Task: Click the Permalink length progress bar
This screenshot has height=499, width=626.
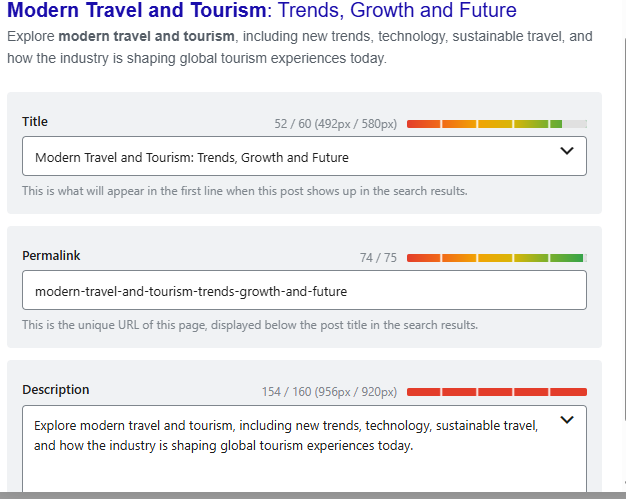Action: [497, 258]
